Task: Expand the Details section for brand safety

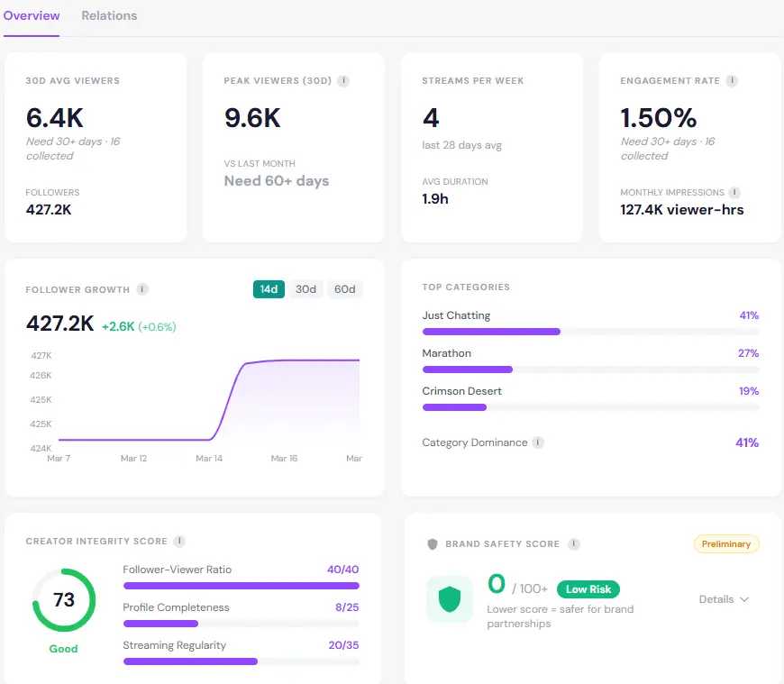Action: pyautogui.click(x=724, y=599)
